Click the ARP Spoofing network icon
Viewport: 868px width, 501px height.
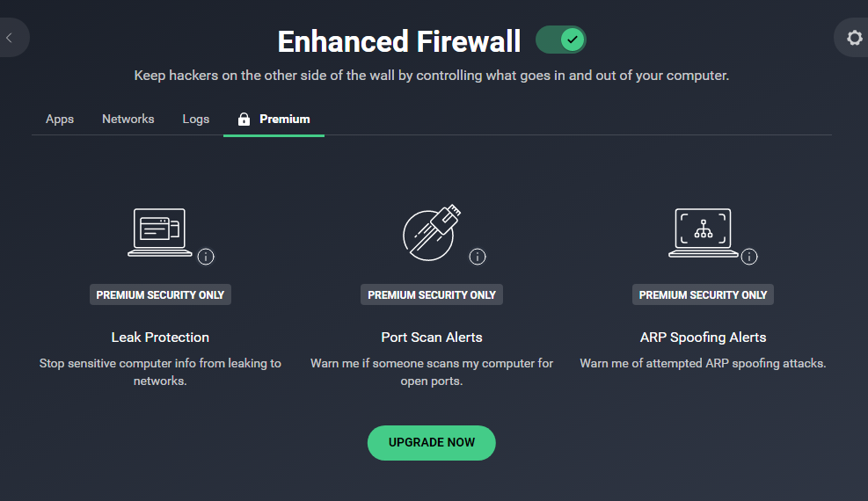pyautogui.click(x=703, y=232)
